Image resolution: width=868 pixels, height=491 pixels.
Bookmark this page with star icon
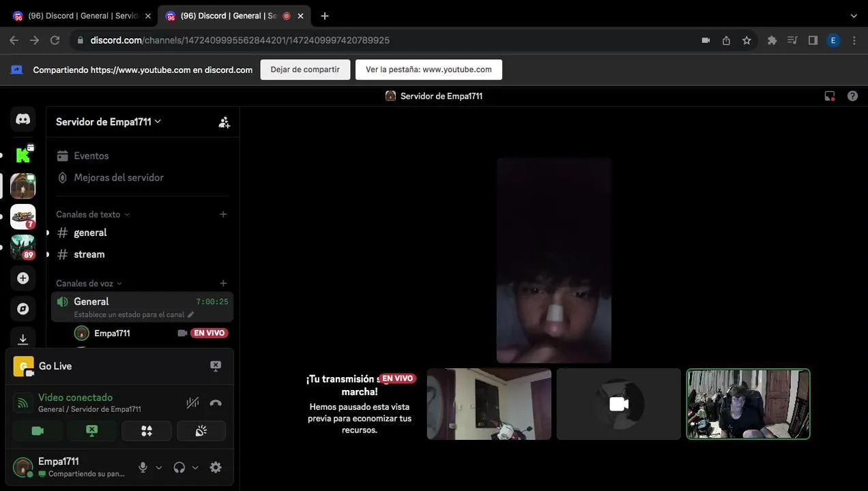[747, 40]
